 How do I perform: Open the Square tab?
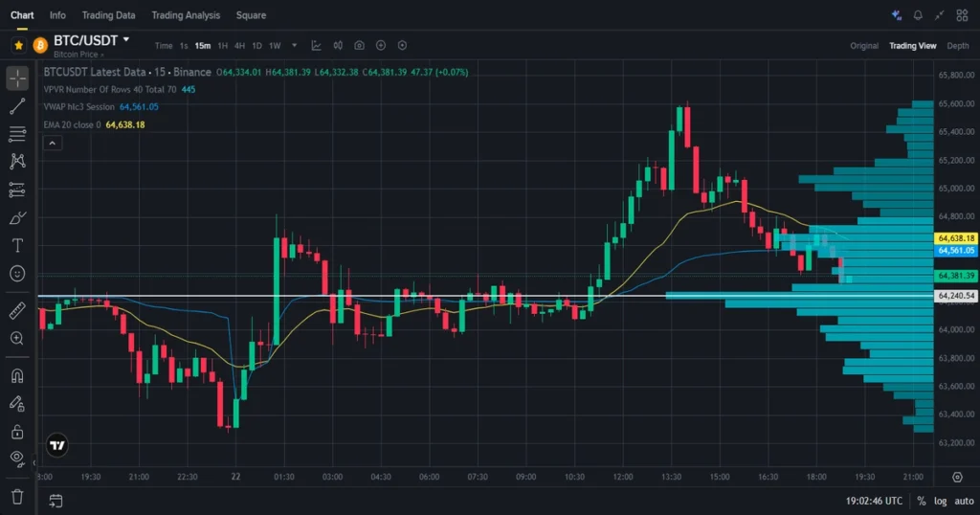[252, 15]
